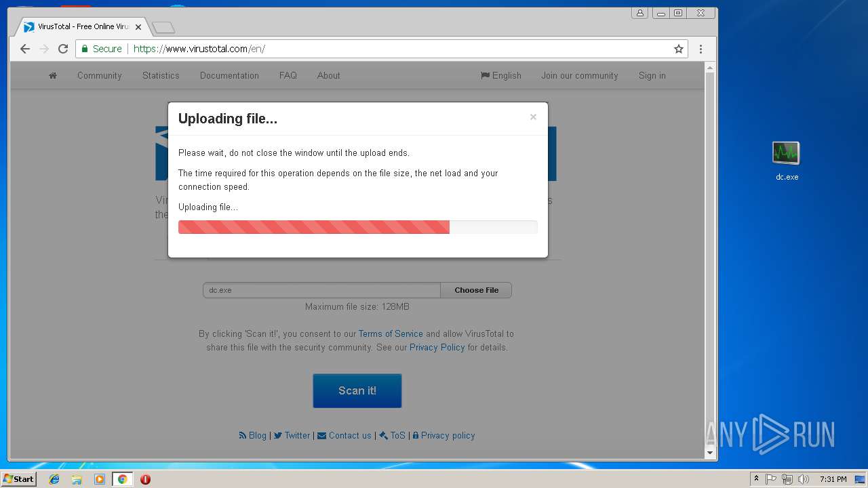Open the Chrome user profile icon
Viewport: 868px width, 488px height.
pyautogui.click(x=639, y=13)
